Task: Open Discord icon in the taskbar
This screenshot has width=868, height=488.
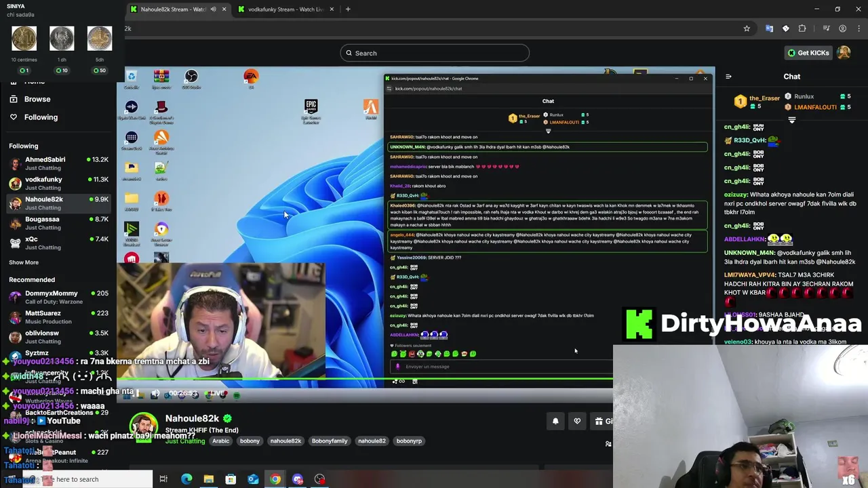Action: (298, 479)
